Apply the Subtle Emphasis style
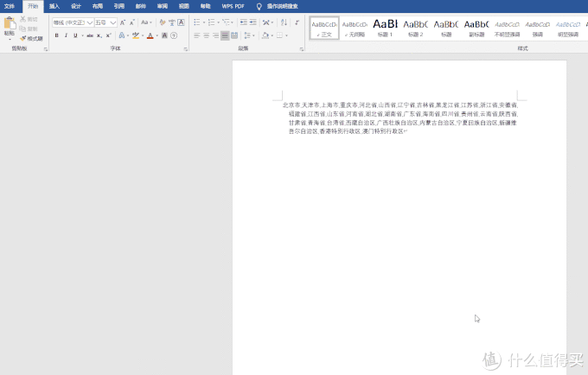This screenshot has height=375, width=588. (507, 29)
